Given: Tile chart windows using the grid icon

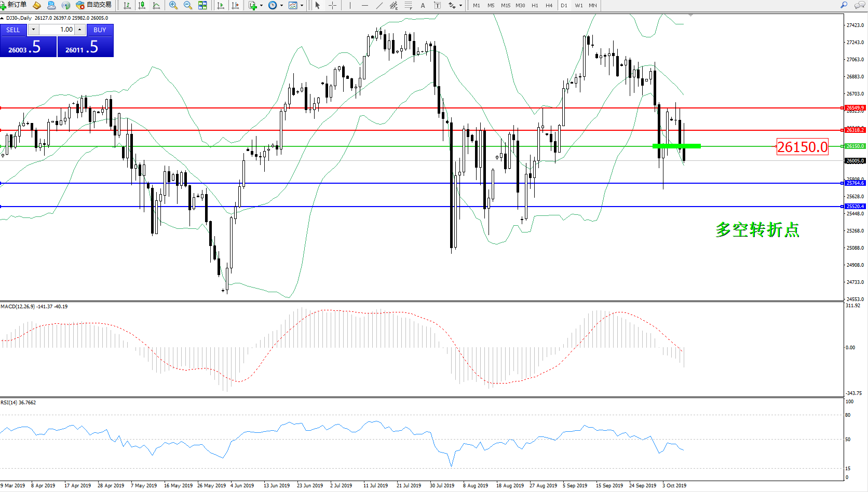Looking at the screenshot, I should [202, 5].
